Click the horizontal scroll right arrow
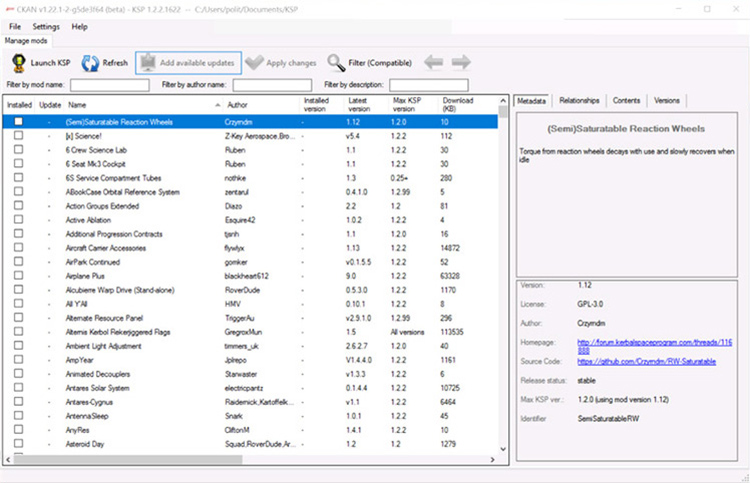Image resolution: width=750 pixels, height=483 pixels. (x=493, y=460)
